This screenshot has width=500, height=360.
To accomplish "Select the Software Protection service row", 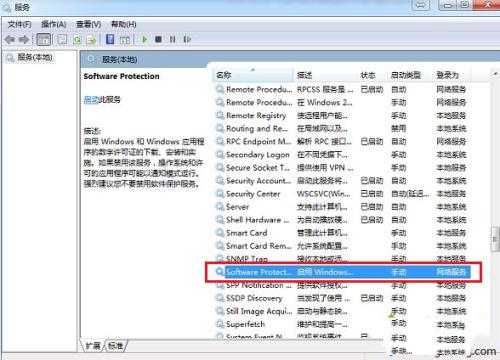I will pyautogui.click(x=343, y=272).
